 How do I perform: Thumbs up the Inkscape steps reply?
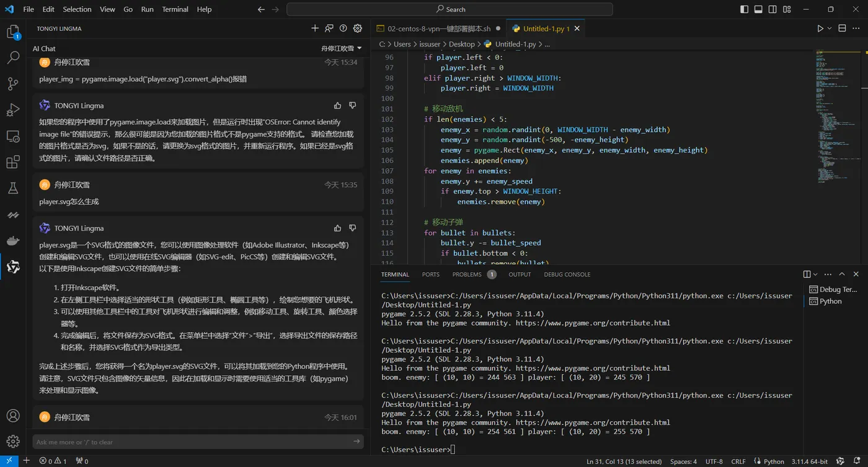click(x=337, y=228)
